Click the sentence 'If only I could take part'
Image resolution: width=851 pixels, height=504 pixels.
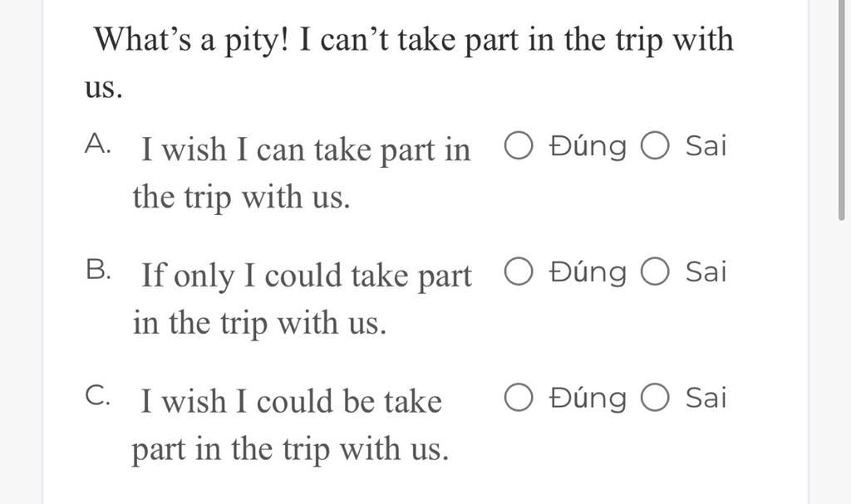click(x=306, y=276)
